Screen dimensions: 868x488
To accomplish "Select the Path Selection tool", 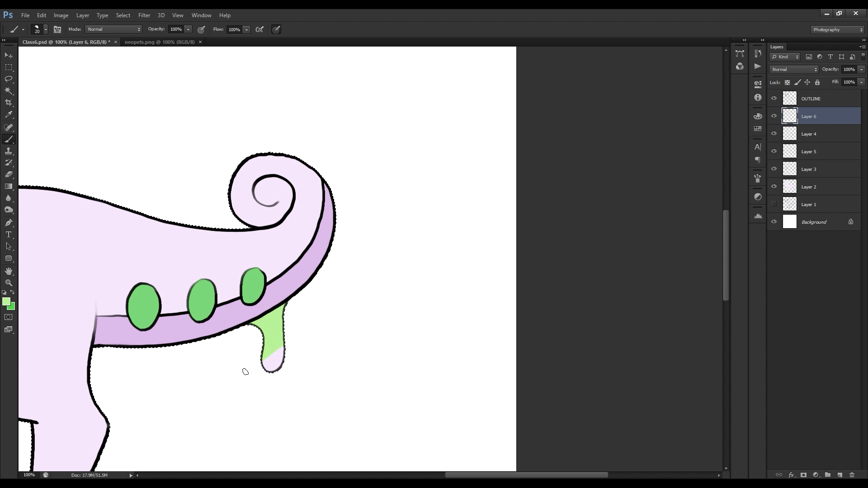I will [9, 246].
